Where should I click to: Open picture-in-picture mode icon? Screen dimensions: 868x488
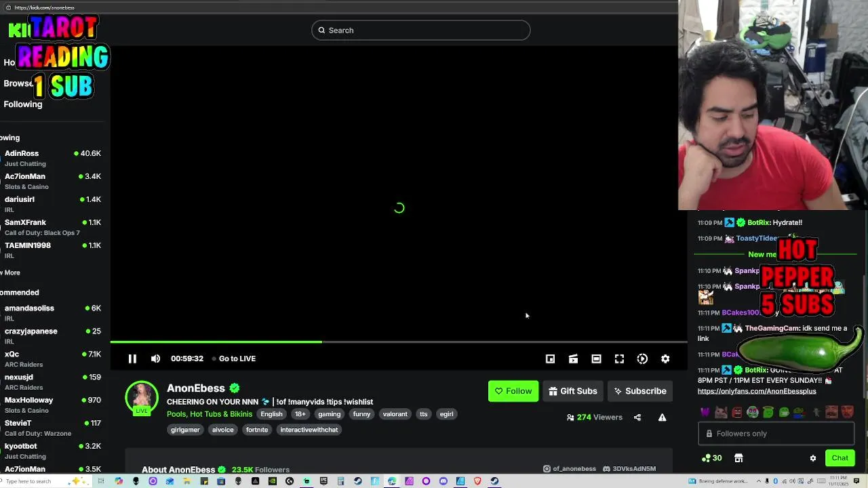pos(550,359)
